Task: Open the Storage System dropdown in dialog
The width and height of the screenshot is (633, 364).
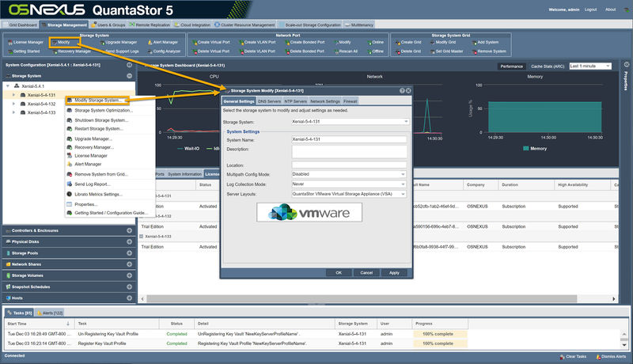Action: pyautogui.click(x=406, y=122)
